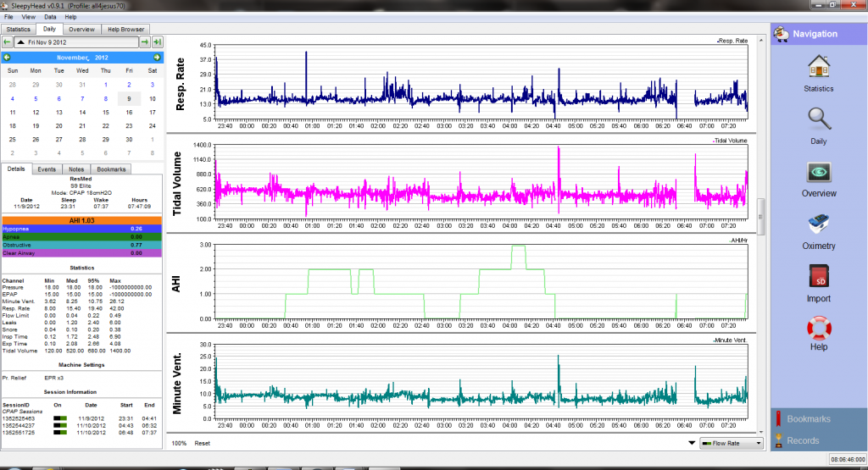Select November 10 in the calendar
The height and width of the screenshot is (470, 868).
pos(153,98)
